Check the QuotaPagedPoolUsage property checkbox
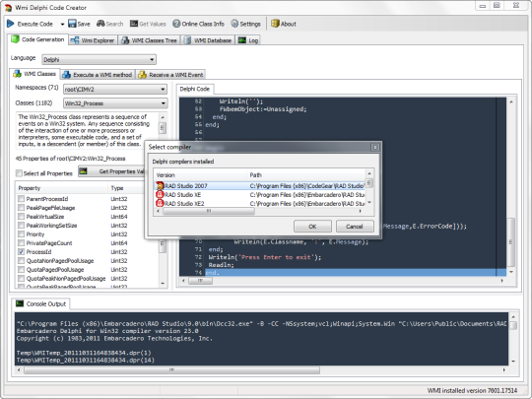Screen dimensions: 532x399 click(21, 269)
